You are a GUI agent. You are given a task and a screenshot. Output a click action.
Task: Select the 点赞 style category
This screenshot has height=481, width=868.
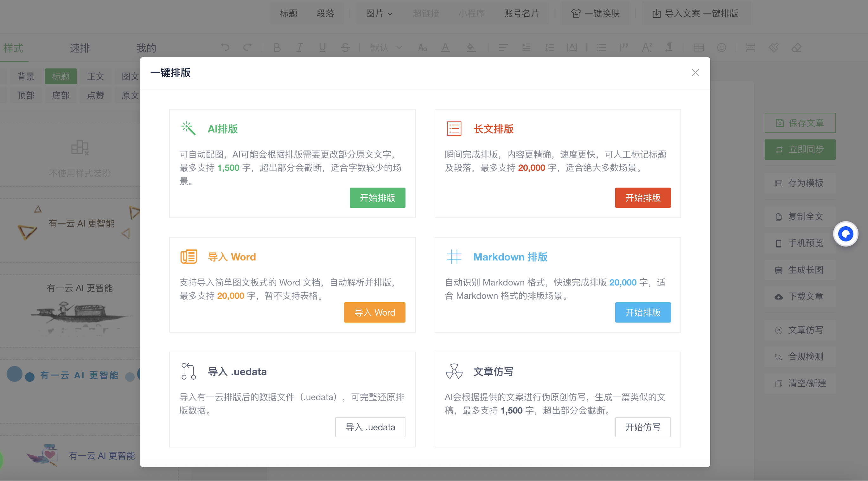pyautogui.click(x=96, y=95)
